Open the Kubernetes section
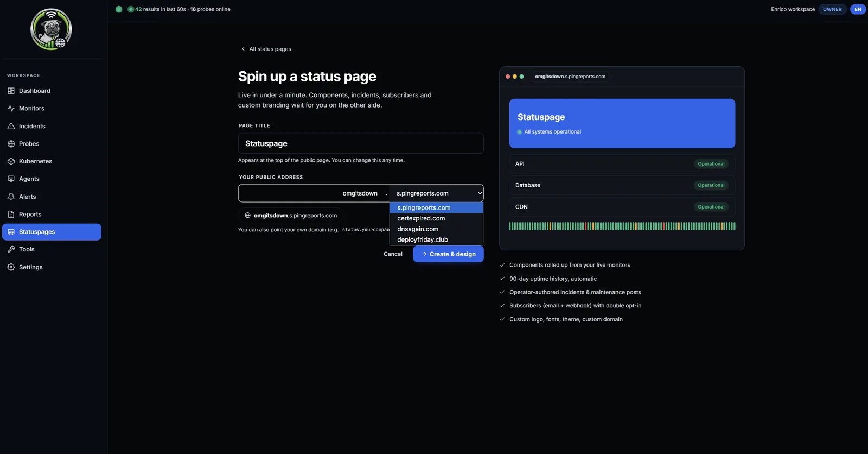 coord(52,161)
